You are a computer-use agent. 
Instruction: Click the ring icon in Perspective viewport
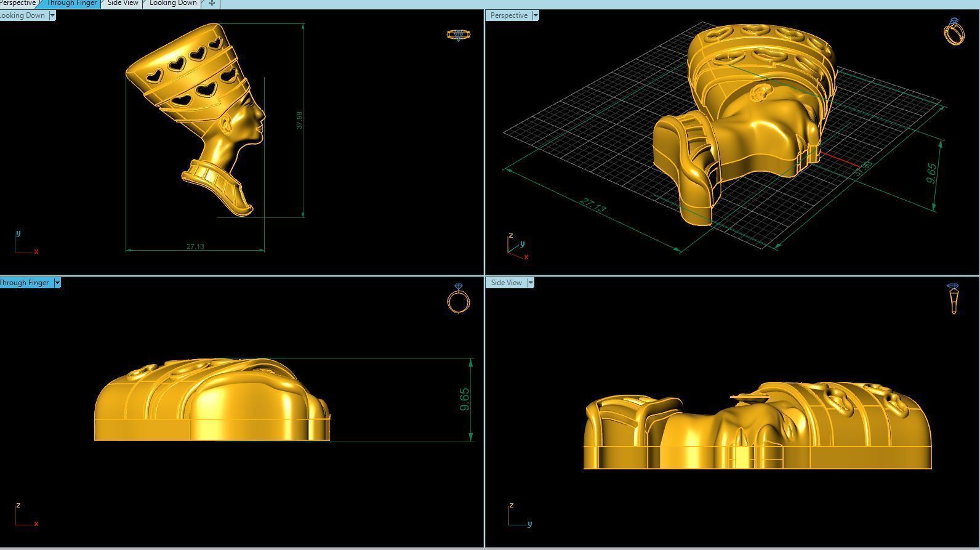[954, 31]
